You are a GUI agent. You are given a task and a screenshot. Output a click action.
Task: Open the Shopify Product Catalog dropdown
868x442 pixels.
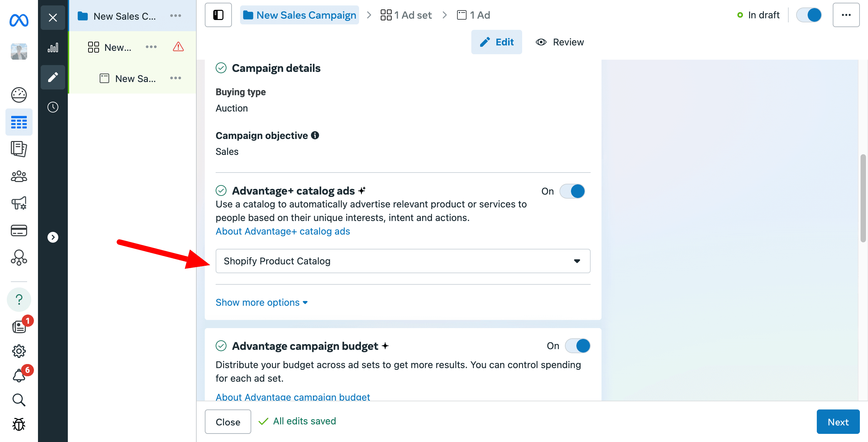402,261
